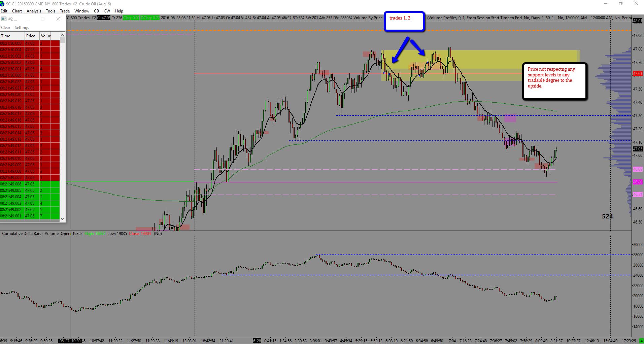The height and width of the screenshot is (344, 644).
Task: Select the trade row at 08:21:50.005
Action: point(30,43)
